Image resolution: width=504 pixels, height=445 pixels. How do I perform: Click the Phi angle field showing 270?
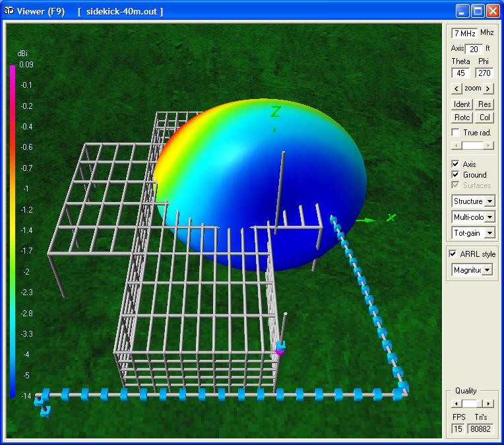[484, 73]
